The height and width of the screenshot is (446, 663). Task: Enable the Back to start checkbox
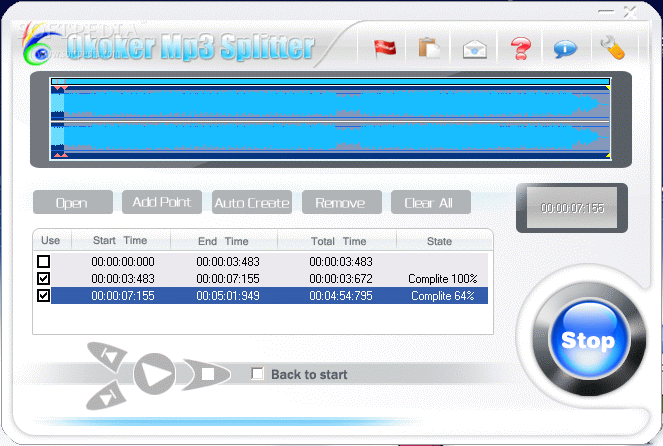(258, 374)
